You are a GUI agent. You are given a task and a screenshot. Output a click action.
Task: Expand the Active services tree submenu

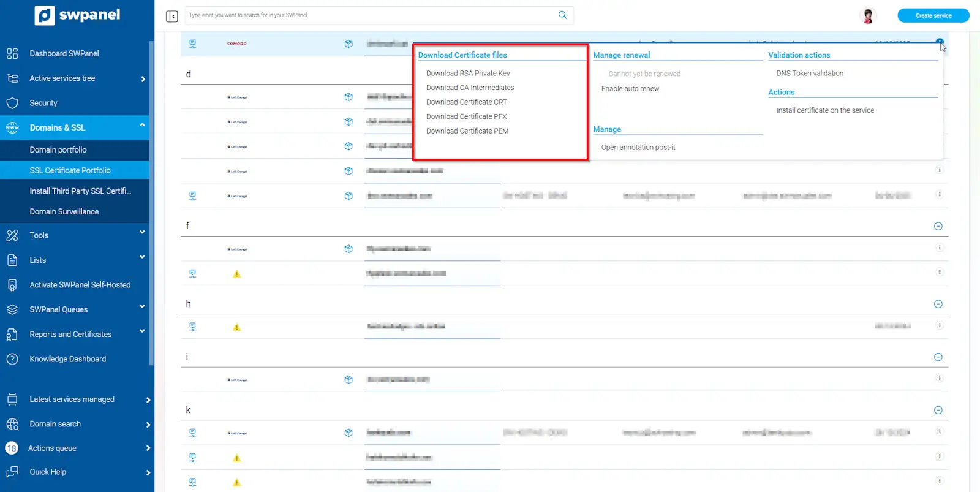click(x=143, y=79)
